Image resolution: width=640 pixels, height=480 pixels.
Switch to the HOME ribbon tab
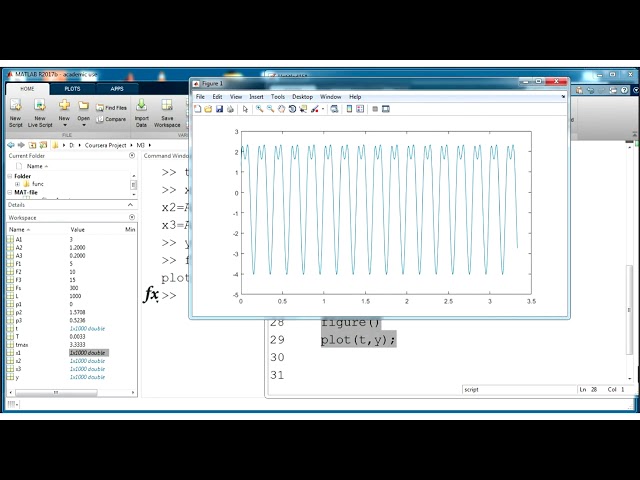(27, 89)
